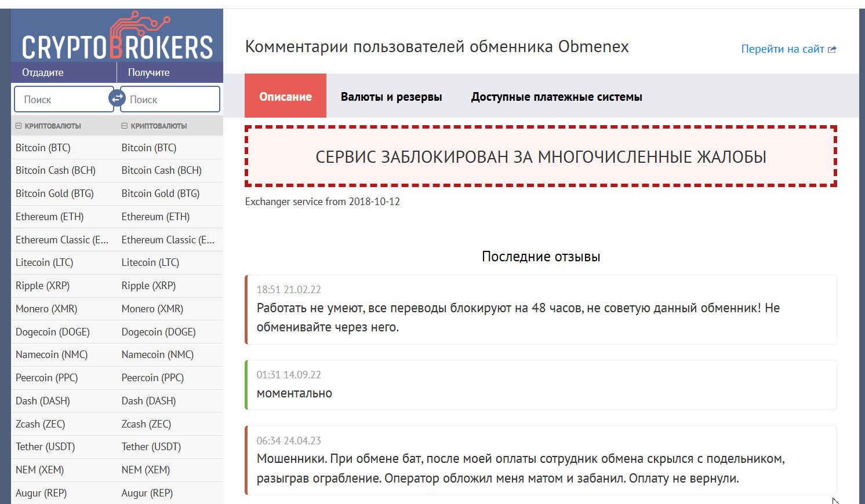Click the CryptoBrokers logo
Screen dimensions: 865x504
[117, 36]
